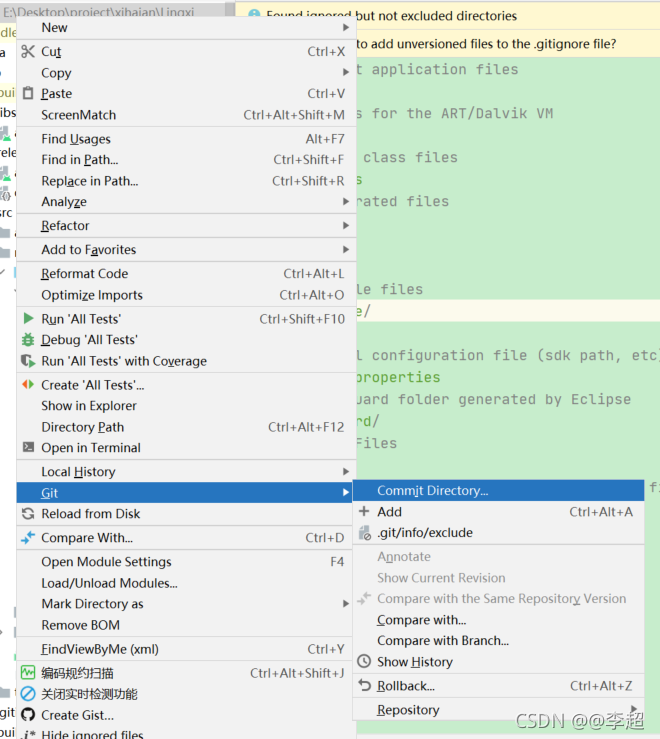Choose Show in Explorer

pos(186,406)
